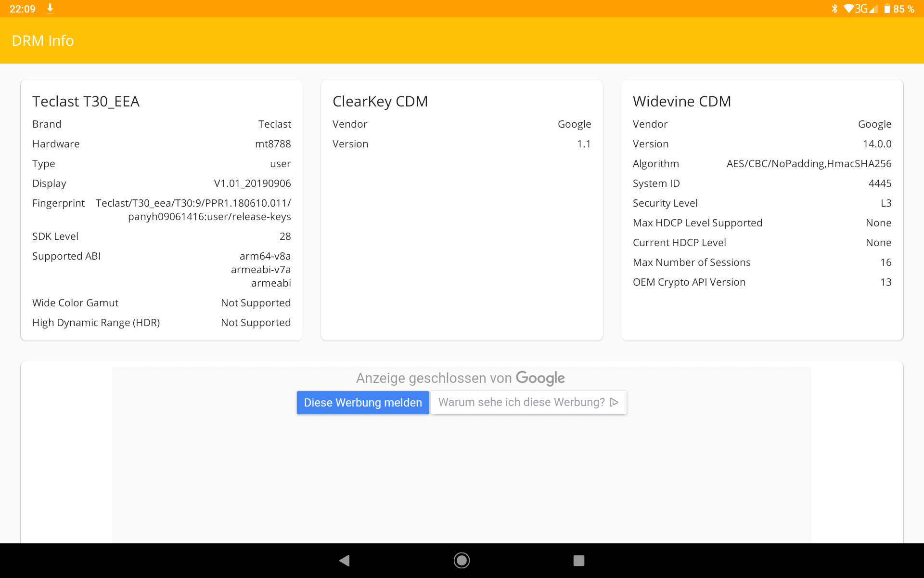Image resolution: width=924 pixels, height=578 pixels.
Task: Select System ID value 4445
Action: pos(880,184)
